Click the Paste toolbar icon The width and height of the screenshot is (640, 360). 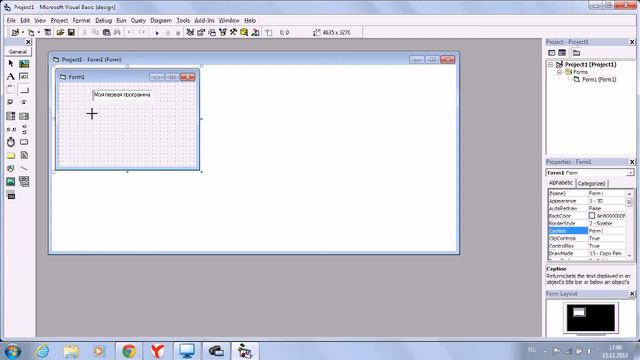107,32
